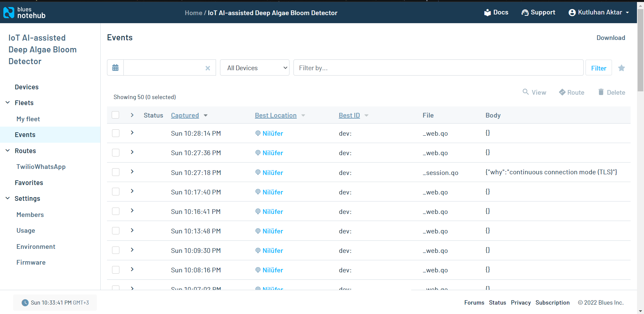Select the _session.qo event row checkbox
The width and height of the screenshot is (644, 314).
click(x=116, y=172)
